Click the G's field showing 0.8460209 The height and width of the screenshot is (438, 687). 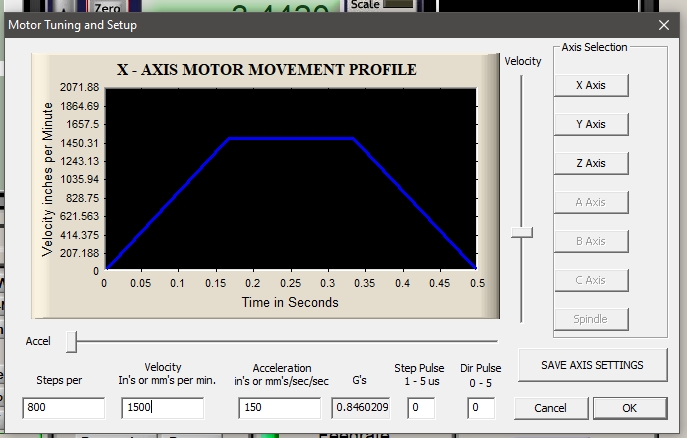(x=361, y=408)
